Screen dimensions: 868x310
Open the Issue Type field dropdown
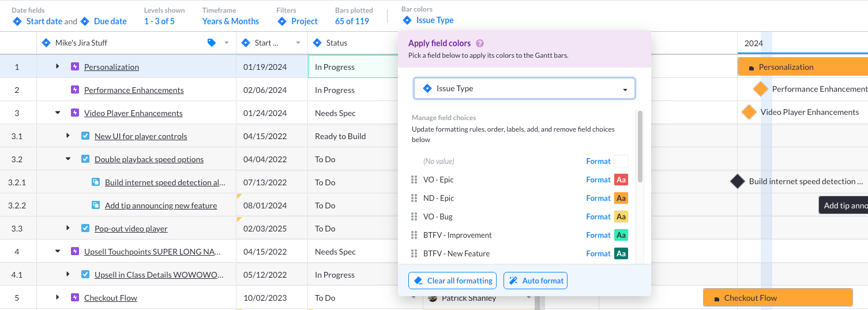tap(524, 89)
